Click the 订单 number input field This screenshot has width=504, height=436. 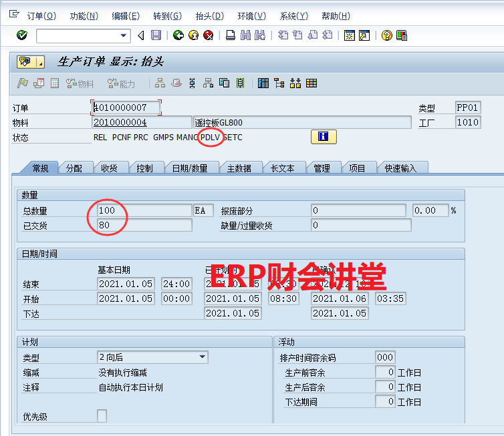coord(126,107)
